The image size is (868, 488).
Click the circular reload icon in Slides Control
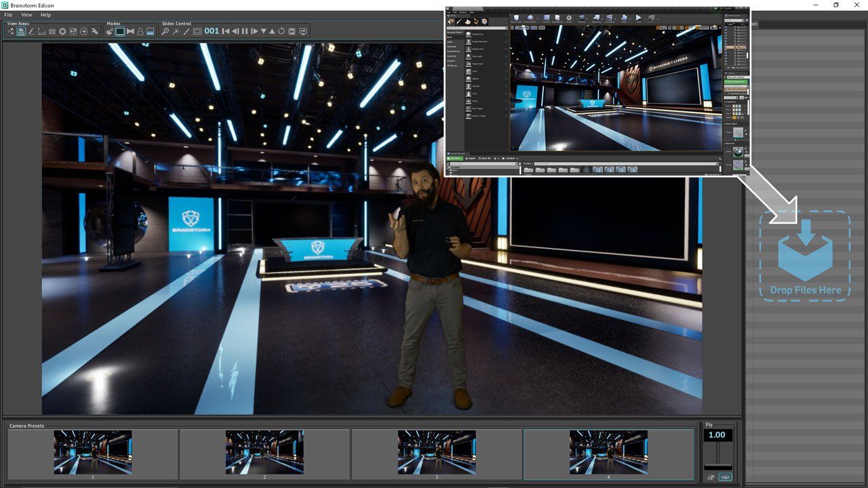click(281, 31)
